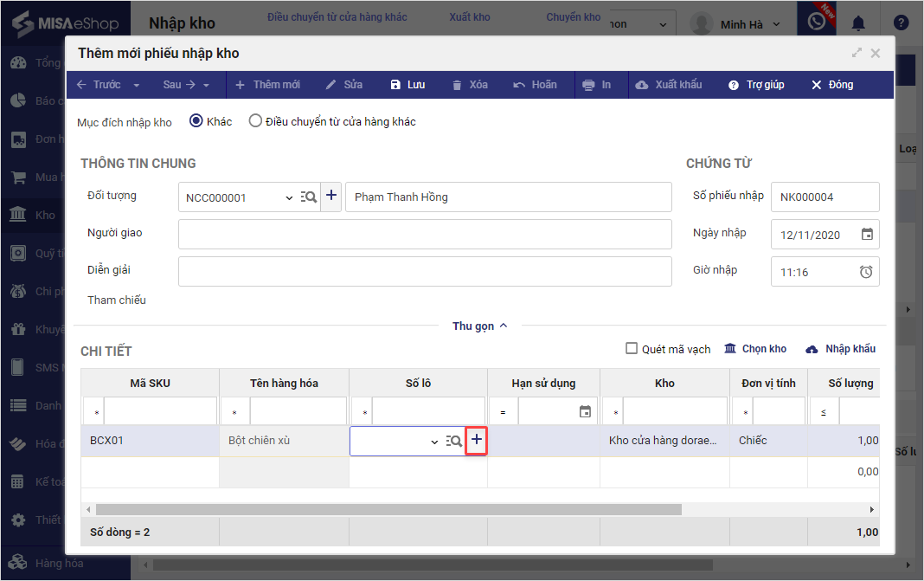The width and height of the screenshot is (924, 581).
Task: Click the detail grid horizontal scrollbar
Action: (389, 509)
